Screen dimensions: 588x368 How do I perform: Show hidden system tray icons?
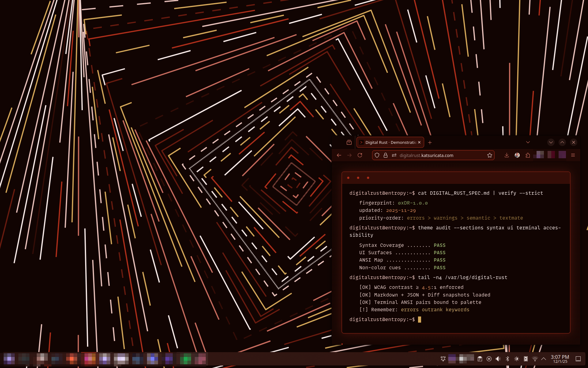[544, 358]
